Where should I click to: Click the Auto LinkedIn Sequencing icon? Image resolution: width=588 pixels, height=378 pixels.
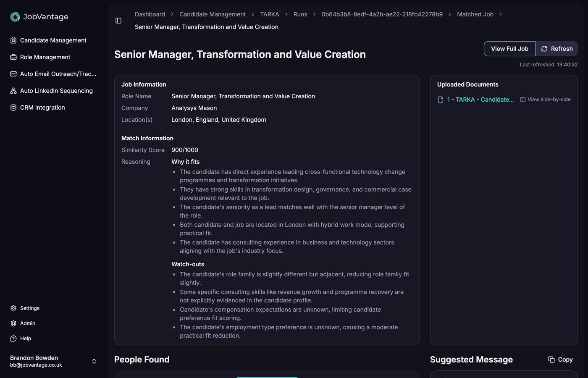[13, 91]
